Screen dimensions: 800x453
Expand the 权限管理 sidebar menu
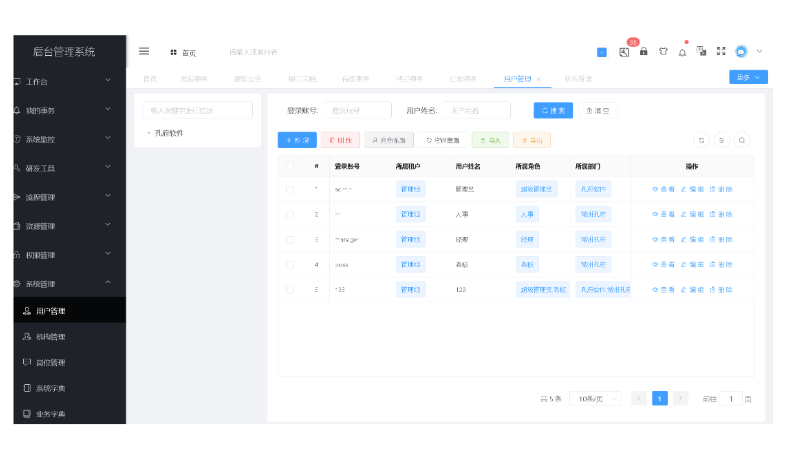coord(70,255)
